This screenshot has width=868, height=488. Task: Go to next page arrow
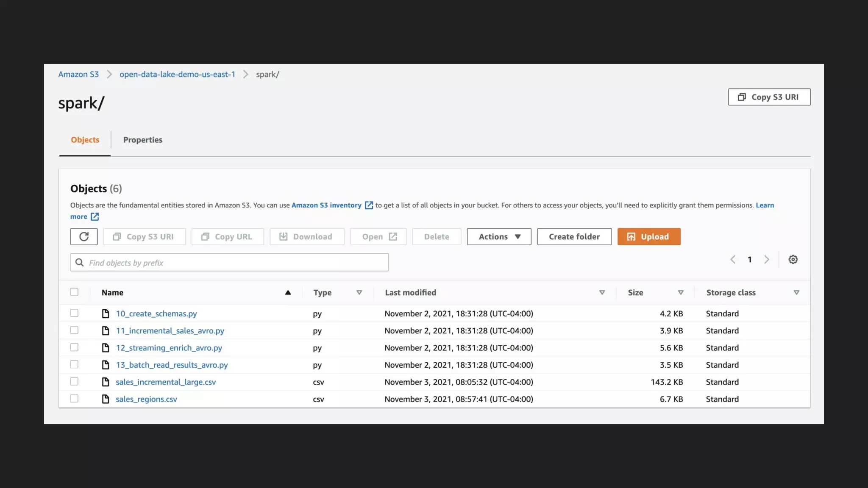coord(766,259)
